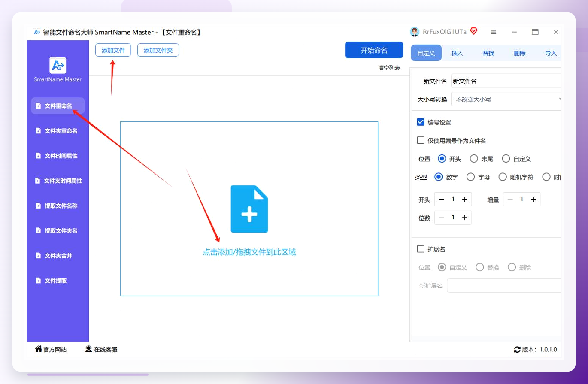This screenshot has height=384, width=588.
Task: Open 文件夹时间属性 in sidebar
Action: (58, 181)
